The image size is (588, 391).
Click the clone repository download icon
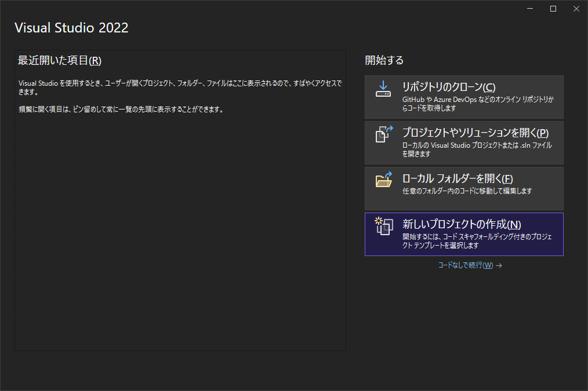(383, 89)
